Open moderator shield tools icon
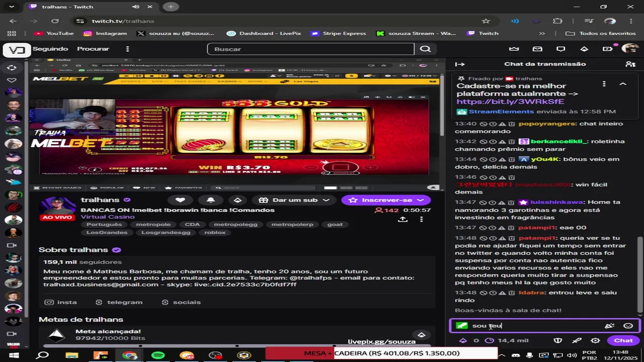This screenshot has height=362, width=644. [557, 340]
